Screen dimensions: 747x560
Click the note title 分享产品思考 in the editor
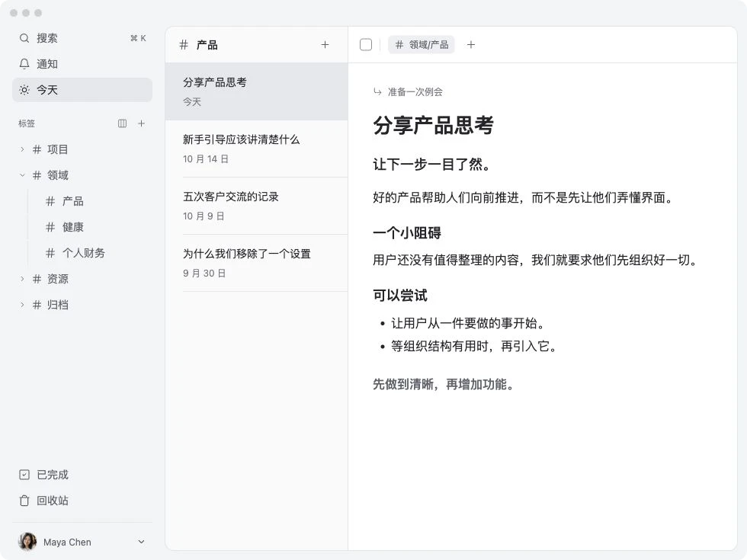pyautogui.click(x=433, y=125)
